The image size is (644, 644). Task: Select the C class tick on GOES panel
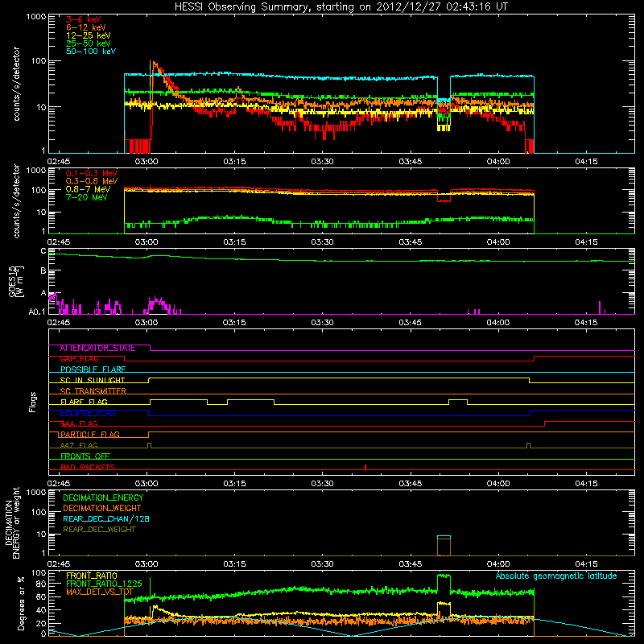click(43, 250)
